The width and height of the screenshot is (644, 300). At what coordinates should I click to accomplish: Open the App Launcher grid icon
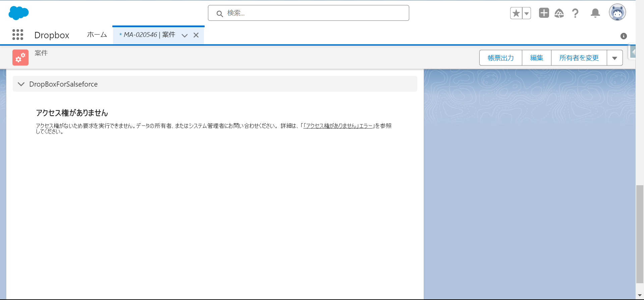[18, 35]
